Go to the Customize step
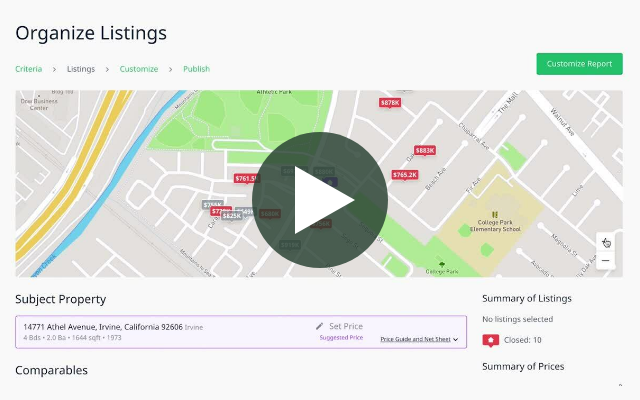The width and height of the screenshot is (640, 400). coord(139,69)
